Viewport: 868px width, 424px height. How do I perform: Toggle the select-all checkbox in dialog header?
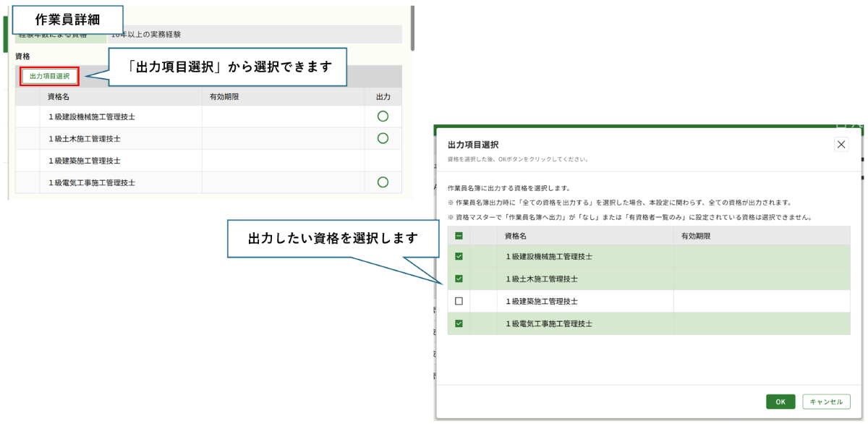[459, 236]
